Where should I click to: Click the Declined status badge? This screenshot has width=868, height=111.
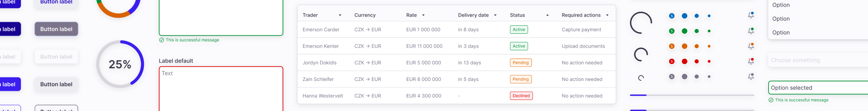pos(521,96)
